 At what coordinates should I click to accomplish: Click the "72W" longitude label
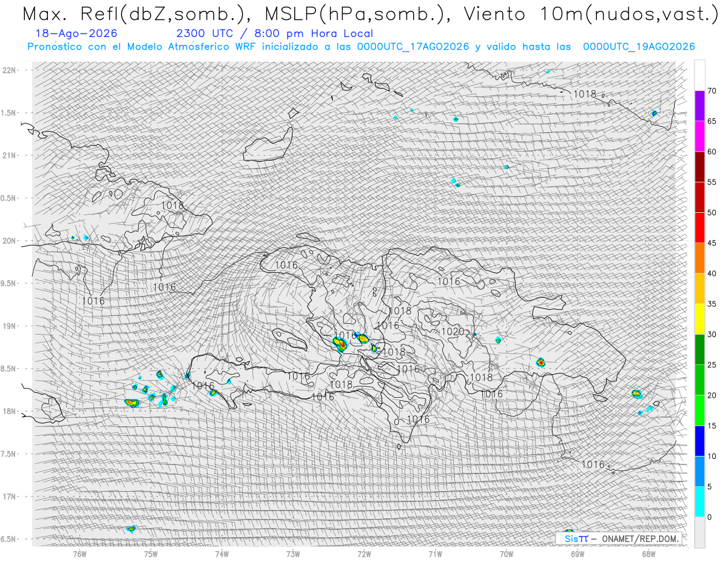tap(364, 554)
